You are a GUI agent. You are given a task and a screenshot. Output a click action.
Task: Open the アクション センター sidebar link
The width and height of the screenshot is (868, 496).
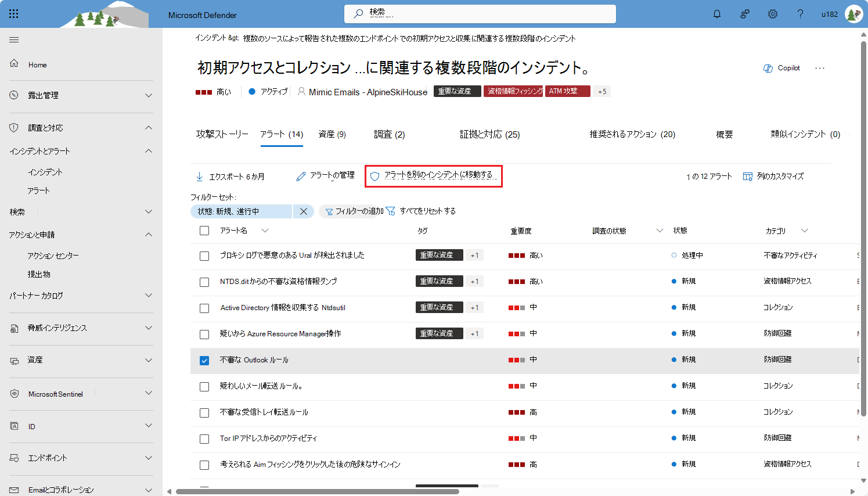point(53,256)
